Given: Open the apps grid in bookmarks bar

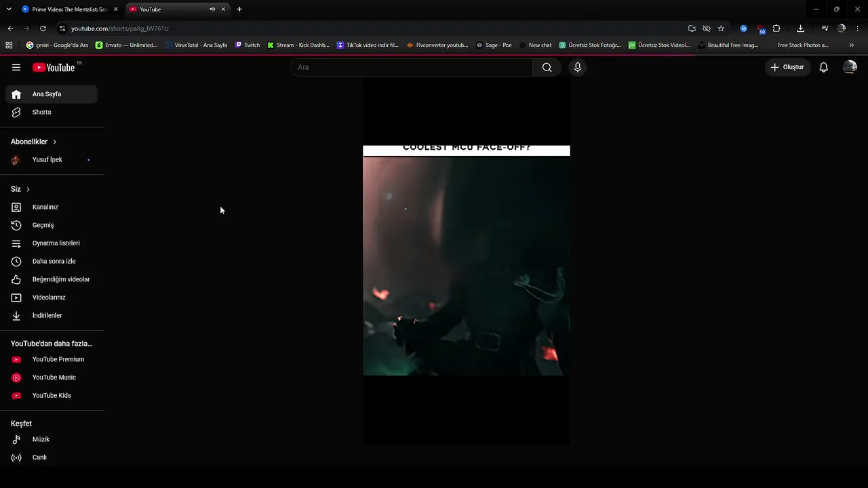Looking at the screenshot, I should (x=9, y=45).
